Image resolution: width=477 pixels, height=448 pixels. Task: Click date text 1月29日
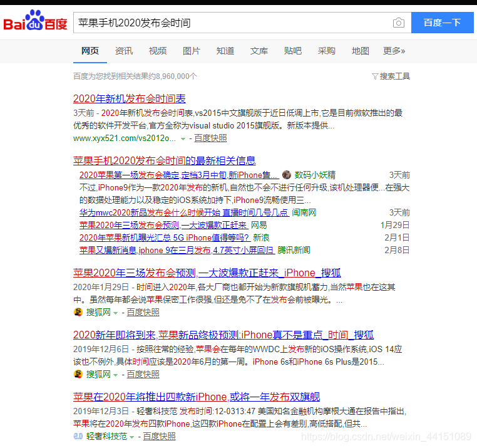(x=395, y=225)
